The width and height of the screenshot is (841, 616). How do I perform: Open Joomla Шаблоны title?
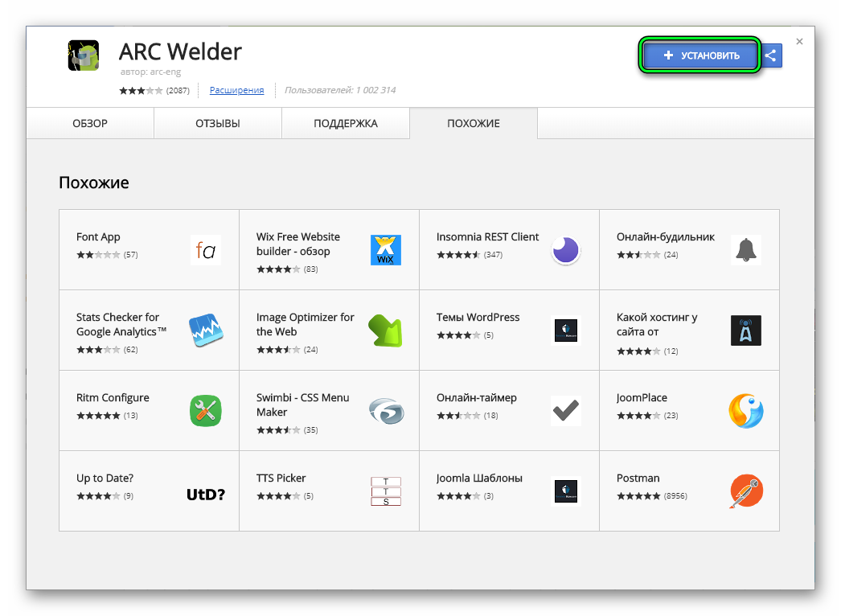pos(479,478)
